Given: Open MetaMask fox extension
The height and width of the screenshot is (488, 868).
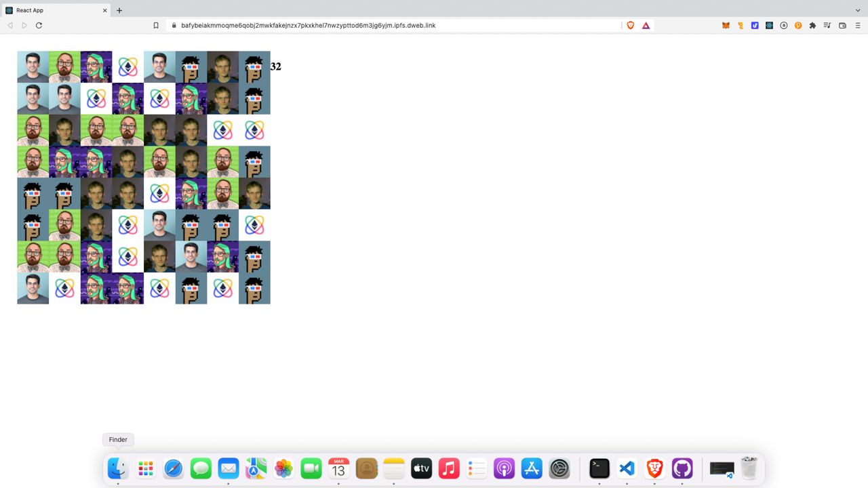Looking at the screenshot, I should click(726, 25).
